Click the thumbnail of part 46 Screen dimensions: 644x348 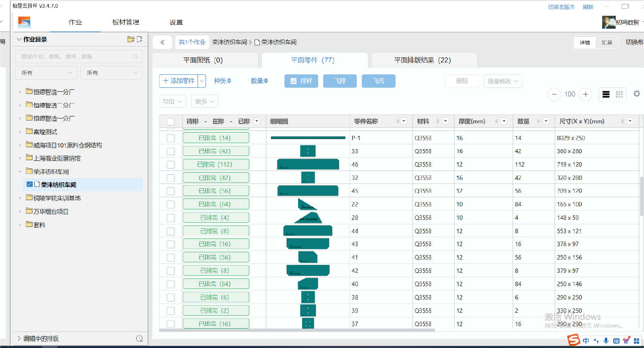click(x=308, y=164)
